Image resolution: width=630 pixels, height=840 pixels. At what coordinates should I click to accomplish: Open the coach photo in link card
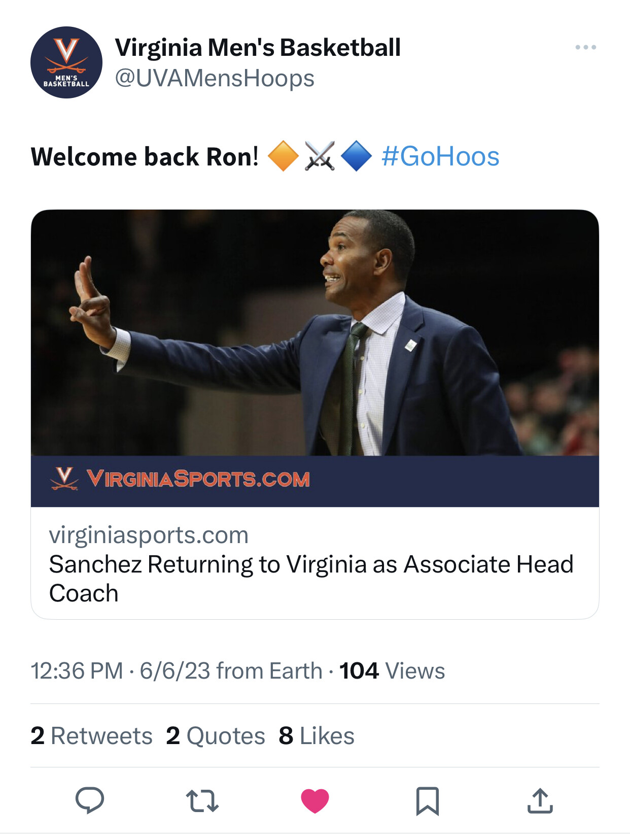(x=314, y=332)
